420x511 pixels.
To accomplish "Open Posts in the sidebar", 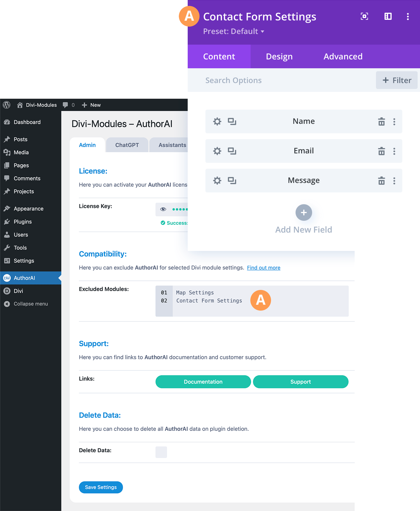I will coord(30,139).
